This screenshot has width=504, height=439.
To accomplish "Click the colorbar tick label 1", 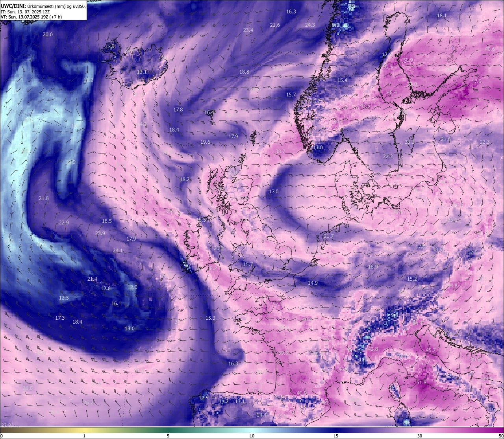I will point(84,436).
